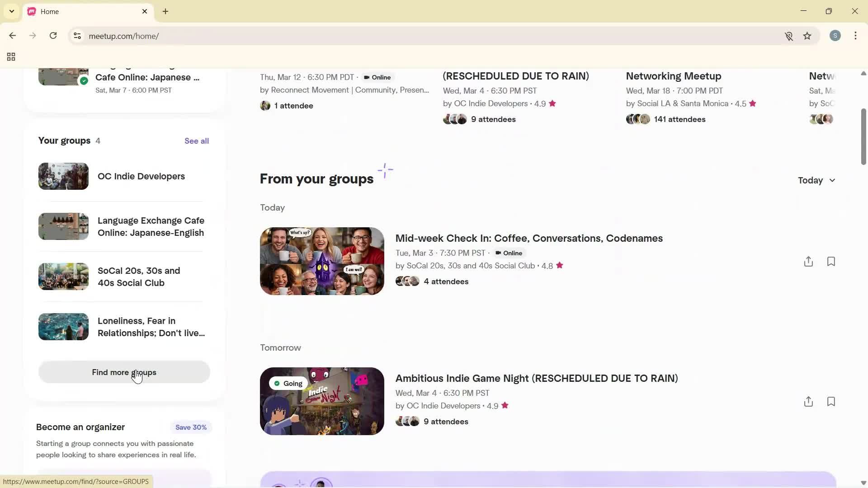
Task: Click the forward navigation arrow
Action: click(x=33, y=36)
